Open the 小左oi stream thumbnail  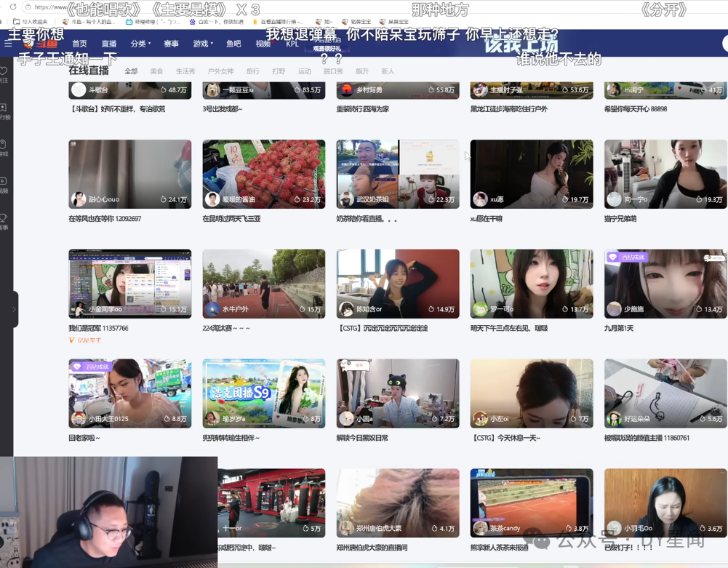pyautogui.click(x=532, y=393)
